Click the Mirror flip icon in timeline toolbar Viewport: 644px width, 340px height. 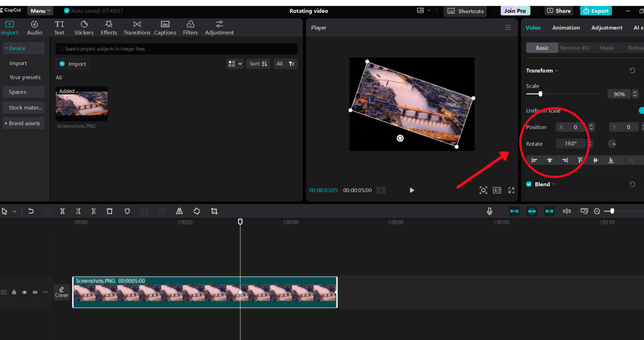pos(179,212)
